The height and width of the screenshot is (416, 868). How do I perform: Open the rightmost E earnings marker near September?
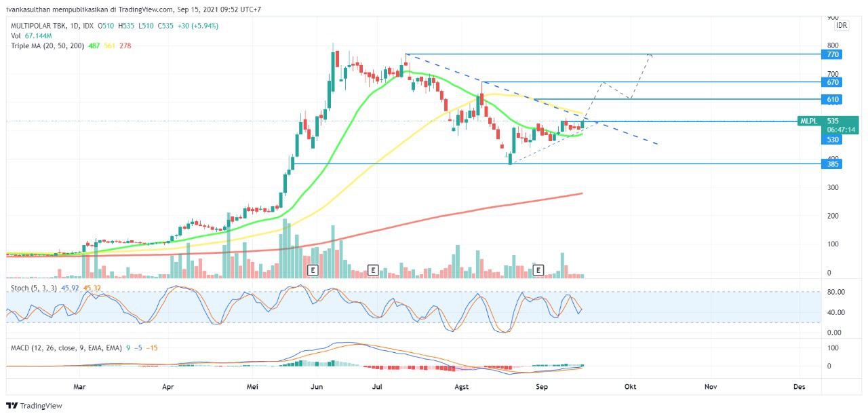tap(538, 270)
